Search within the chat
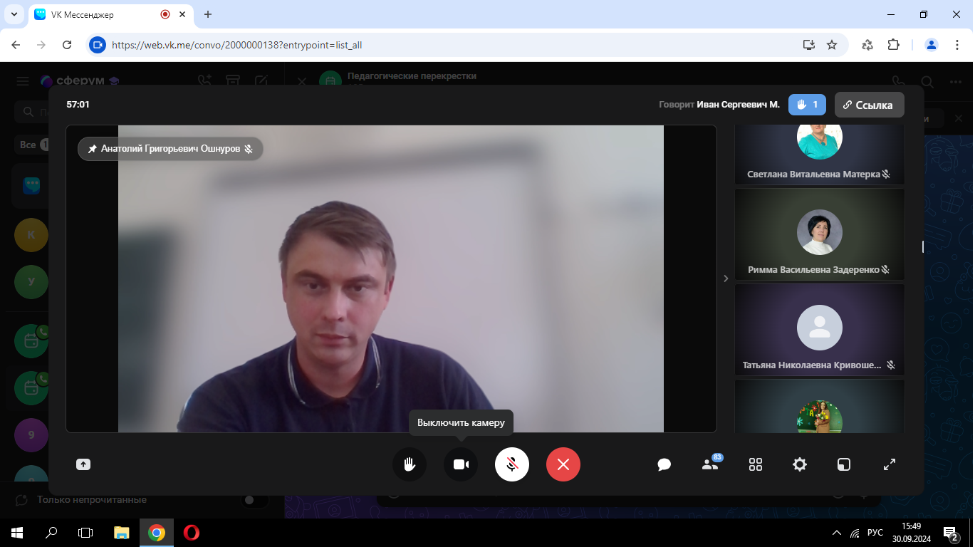The image size is (980, 547). pos(927,81)
